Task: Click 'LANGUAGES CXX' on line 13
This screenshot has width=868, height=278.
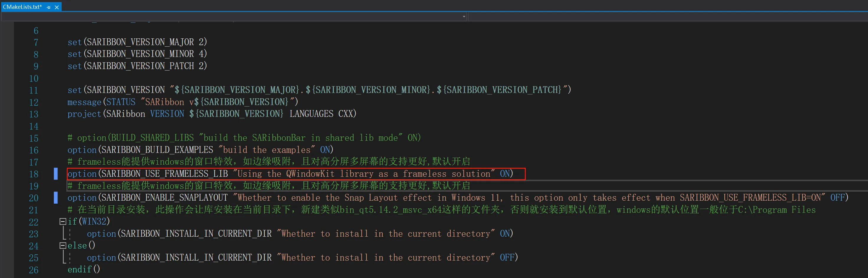Action: (x=321, y=114)
